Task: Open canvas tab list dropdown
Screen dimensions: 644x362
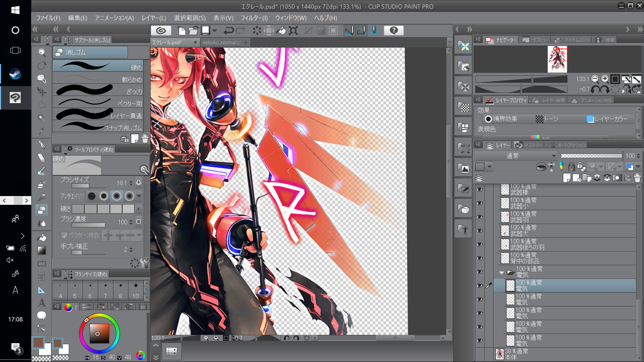Action: (x=449, y=42)
